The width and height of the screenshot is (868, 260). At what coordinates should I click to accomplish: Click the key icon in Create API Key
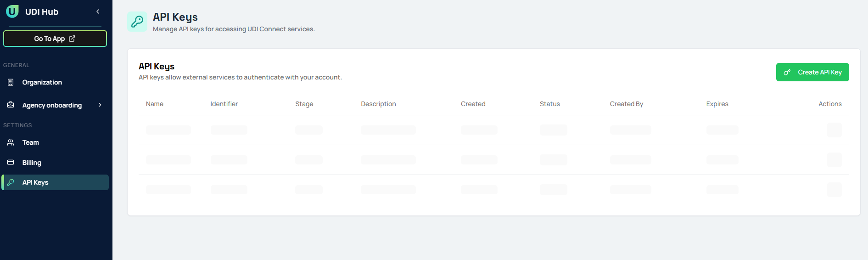[787, 72]
